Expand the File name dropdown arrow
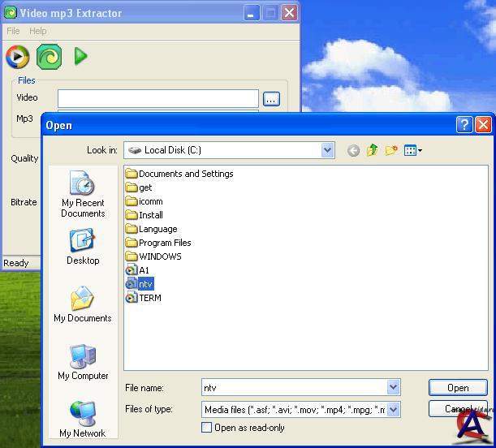The image size is (496, 448). click(394, 388)
